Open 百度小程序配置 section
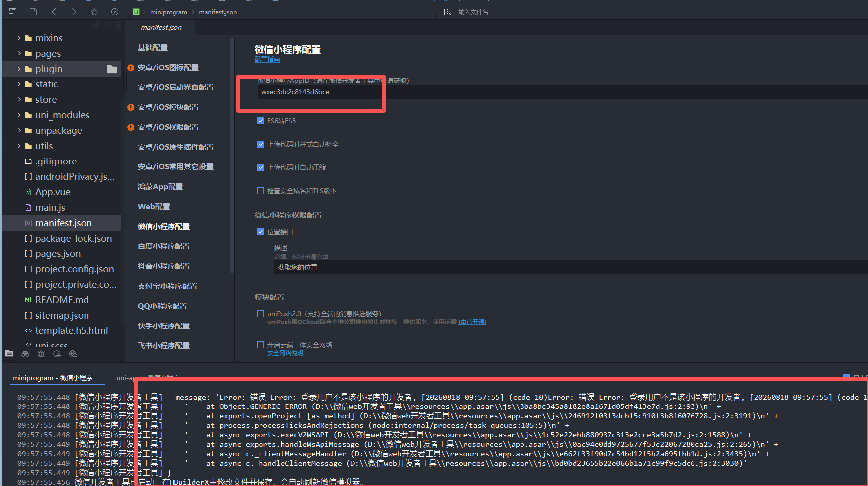The height and width of the screenshot is (486, 868). pos(164,246)
